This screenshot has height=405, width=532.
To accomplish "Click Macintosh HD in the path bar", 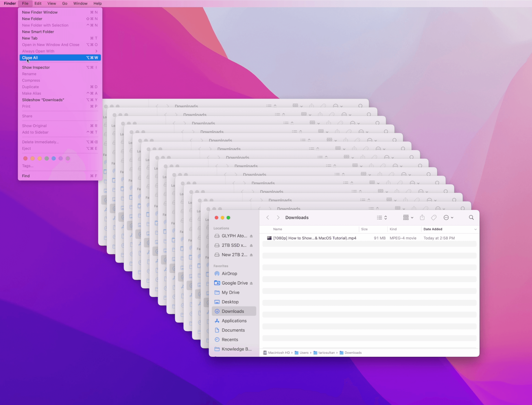I will [276, 353].
